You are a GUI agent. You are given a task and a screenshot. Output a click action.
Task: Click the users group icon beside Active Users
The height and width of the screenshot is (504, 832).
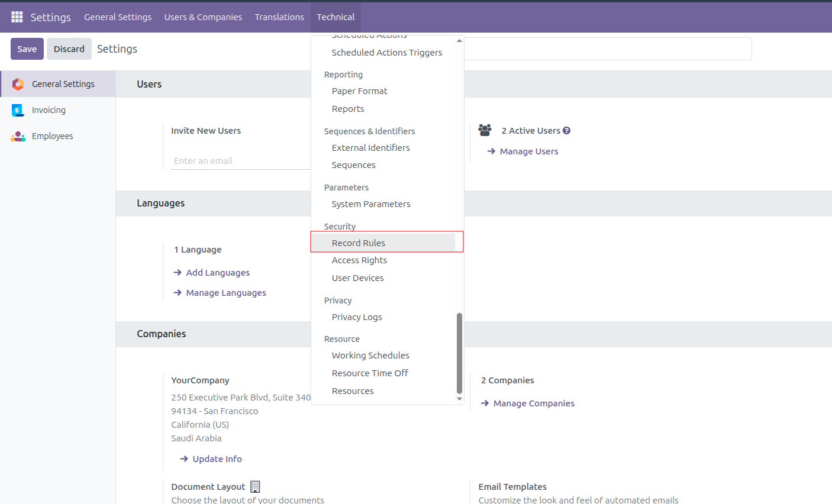click(x=485, y=130)
